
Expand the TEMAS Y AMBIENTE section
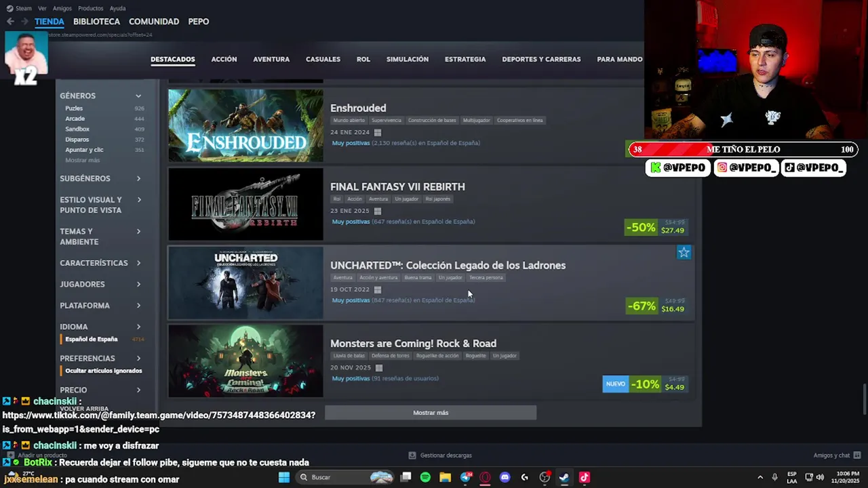click(102, 237)
